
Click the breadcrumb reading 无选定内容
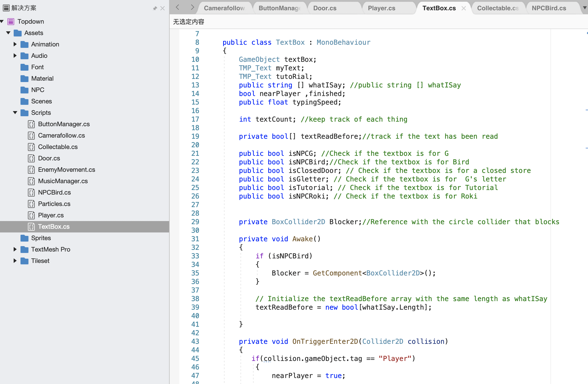[188, 22]
